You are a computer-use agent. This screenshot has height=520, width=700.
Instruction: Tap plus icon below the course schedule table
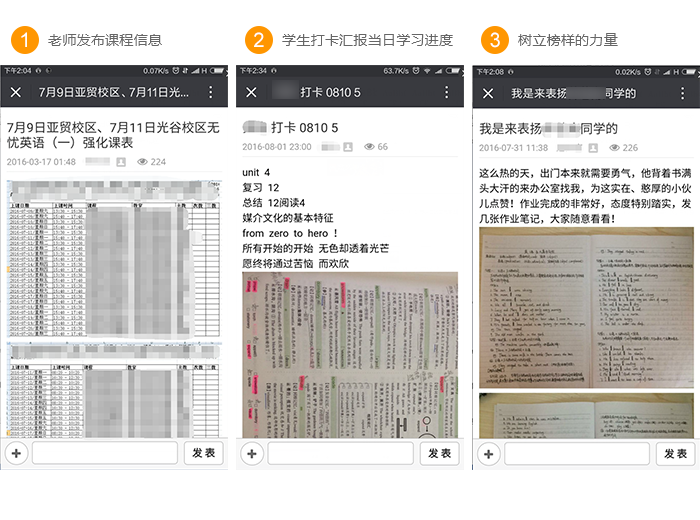click(x=16, y=454)
